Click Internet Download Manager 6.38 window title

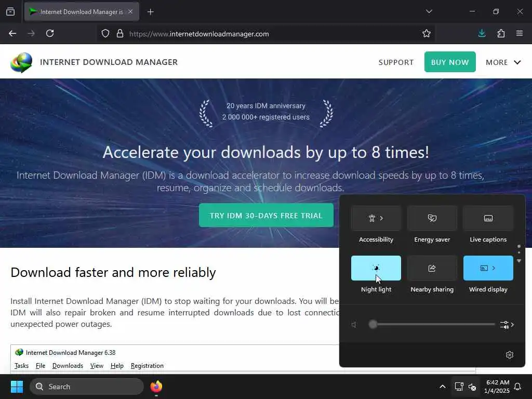[x=71, y=353]
